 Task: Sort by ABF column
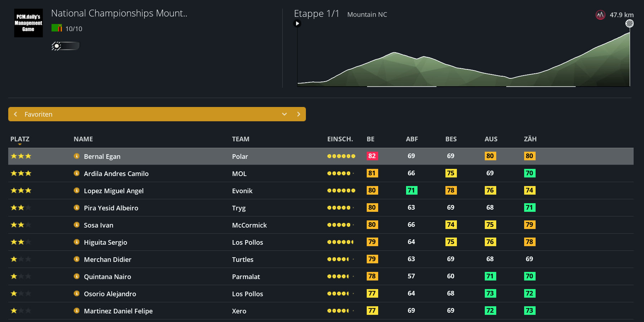coord(412,139)
